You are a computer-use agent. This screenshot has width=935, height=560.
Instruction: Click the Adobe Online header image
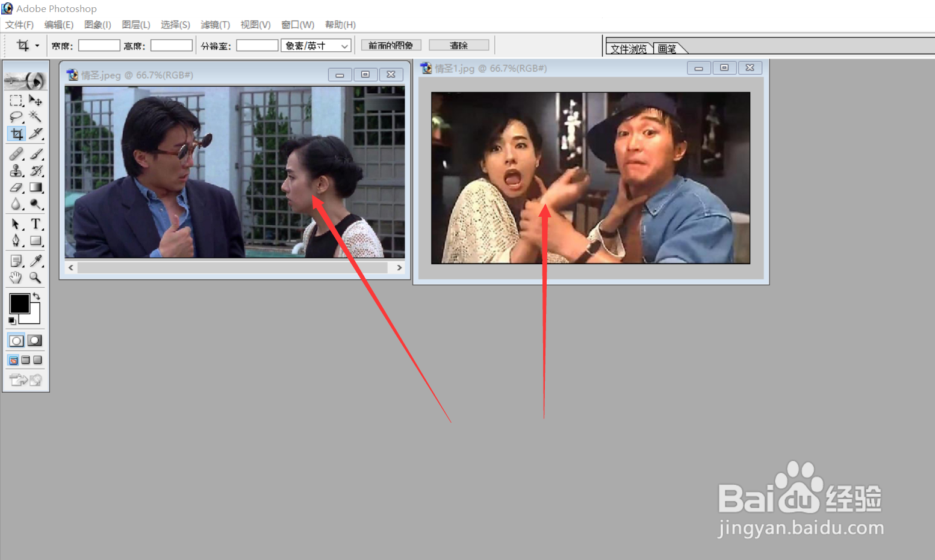25,79
